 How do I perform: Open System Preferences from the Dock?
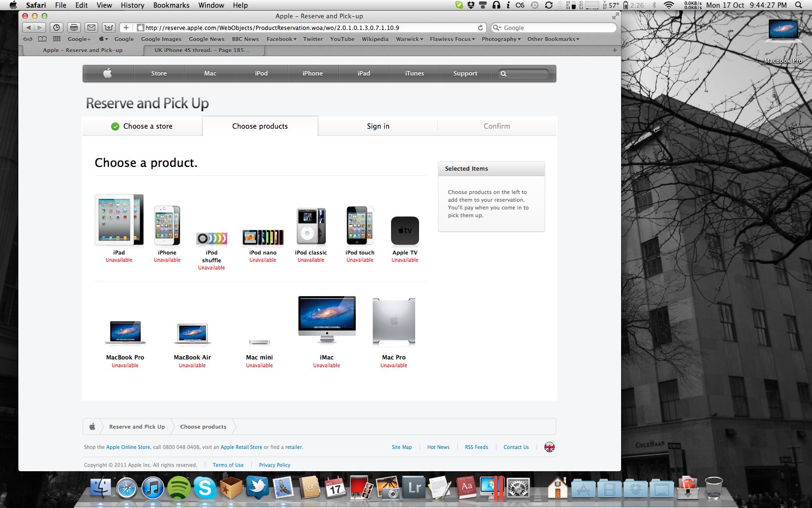point(518,488)
